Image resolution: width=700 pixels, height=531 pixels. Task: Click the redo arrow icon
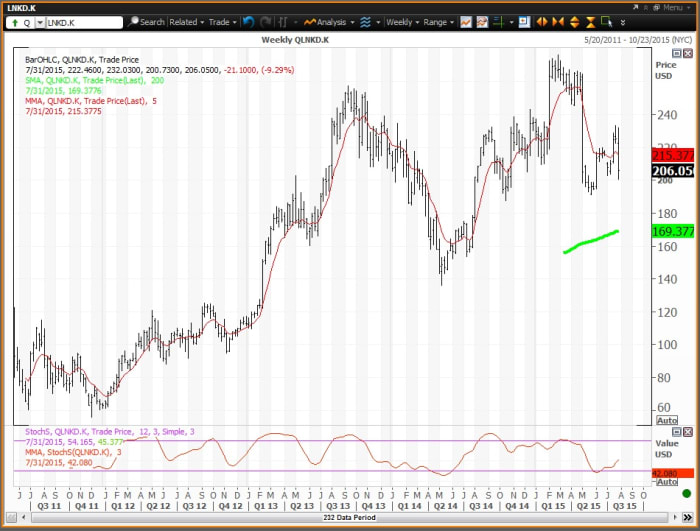point(265,21)
